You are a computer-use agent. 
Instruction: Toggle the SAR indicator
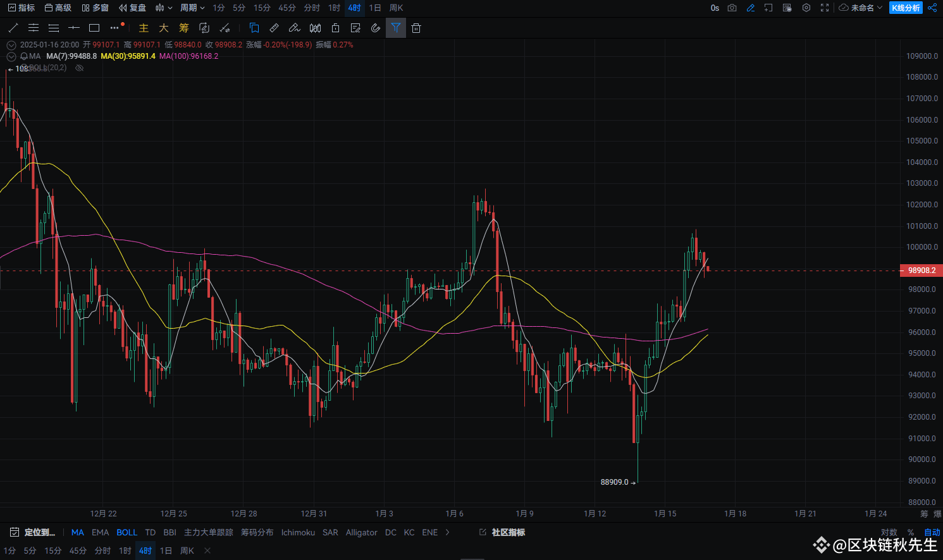tap(330, 532)
